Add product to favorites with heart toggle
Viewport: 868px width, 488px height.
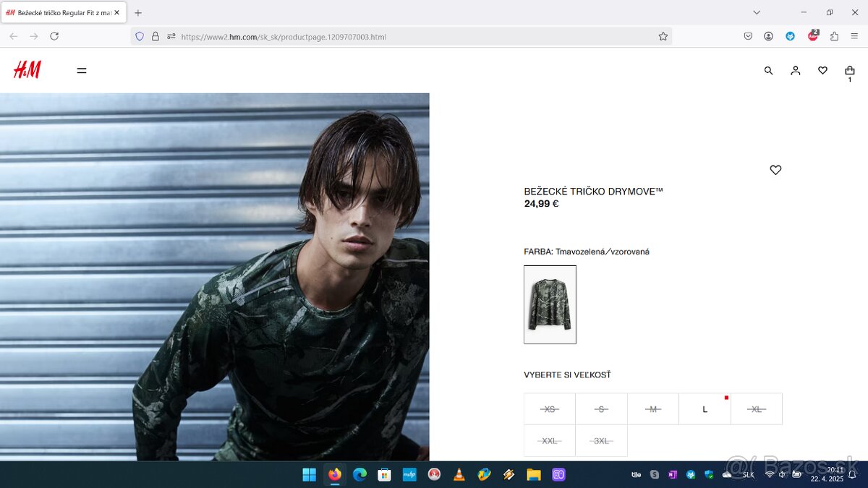(775, 170)
